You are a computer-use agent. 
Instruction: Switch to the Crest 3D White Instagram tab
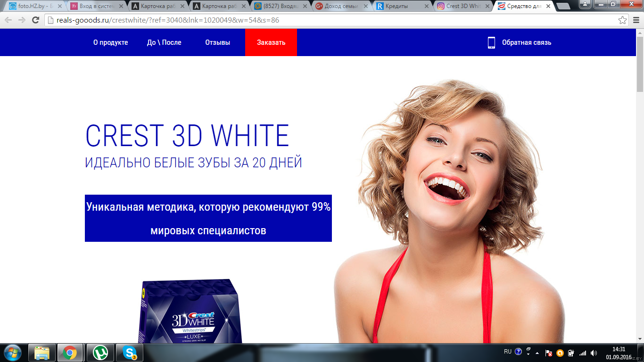click(x=463, y=6)
